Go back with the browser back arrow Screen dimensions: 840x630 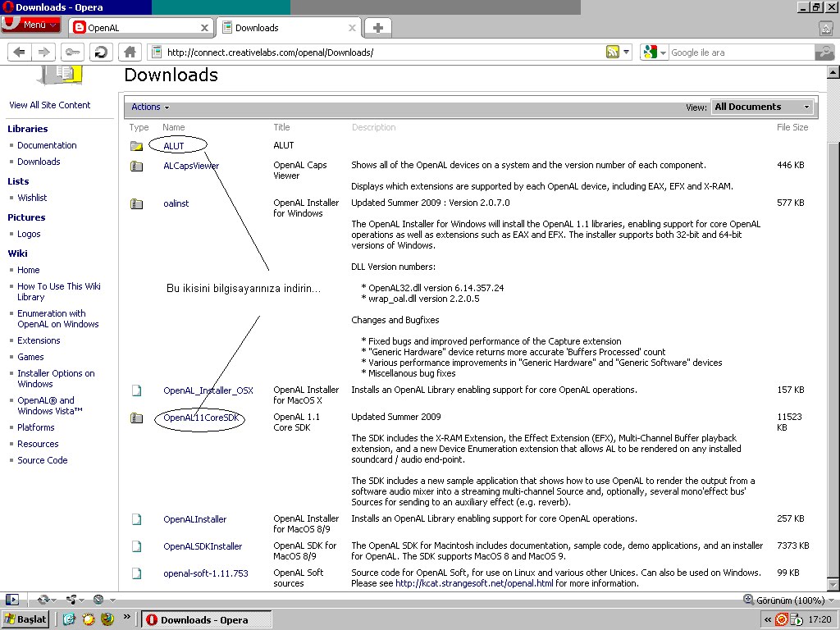click(x=20, y=52)
